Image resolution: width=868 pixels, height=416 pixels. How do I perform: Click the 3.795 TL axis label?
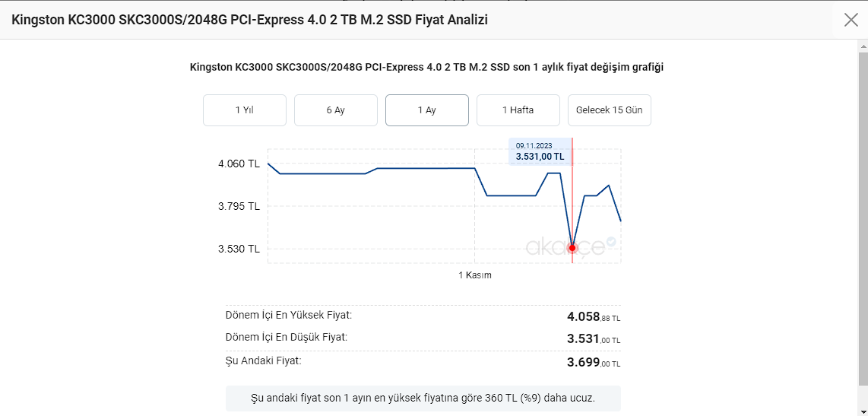point(239,206)
